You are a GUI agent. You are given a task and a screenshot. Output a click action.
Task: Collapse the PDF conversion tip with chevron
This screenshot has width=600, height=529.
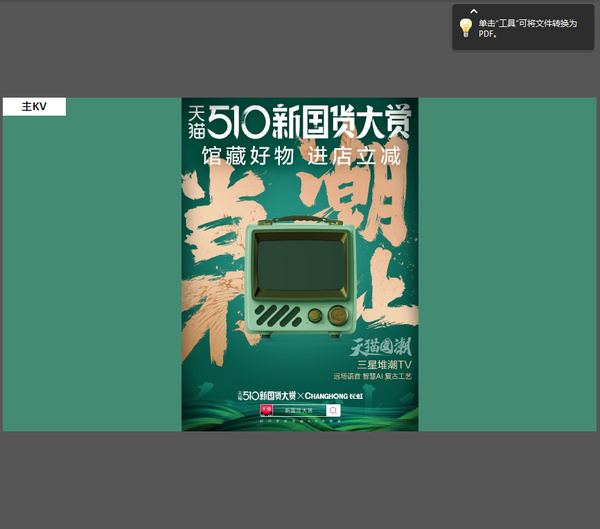click(474, 11)
